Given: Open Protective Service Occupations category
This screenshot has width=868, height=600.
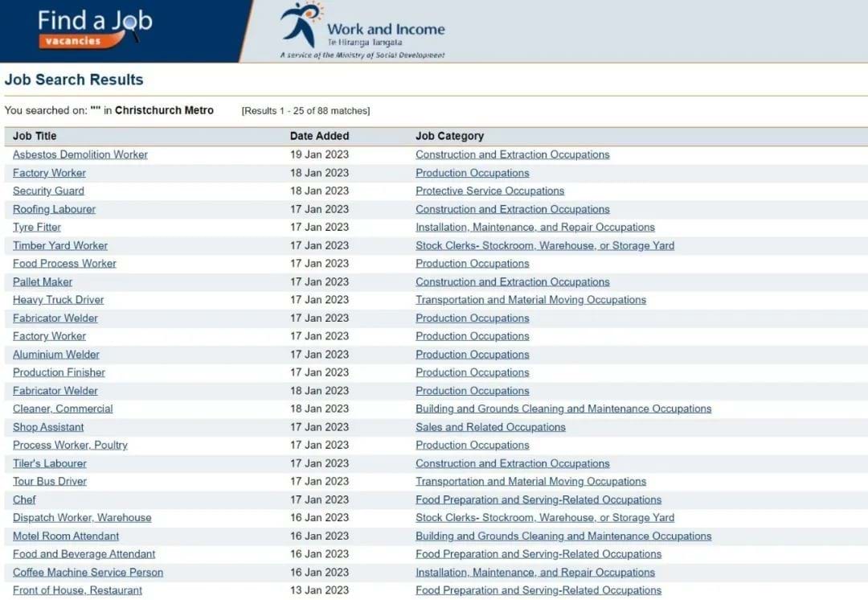Looking at the screenshot, I should (x=490, y=191).
